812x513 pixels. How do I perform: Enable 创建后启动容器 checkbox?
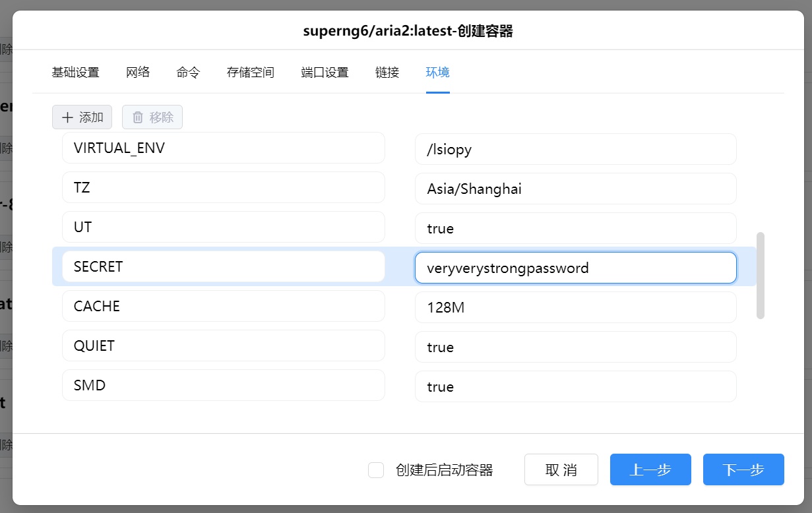coord(376,470)
